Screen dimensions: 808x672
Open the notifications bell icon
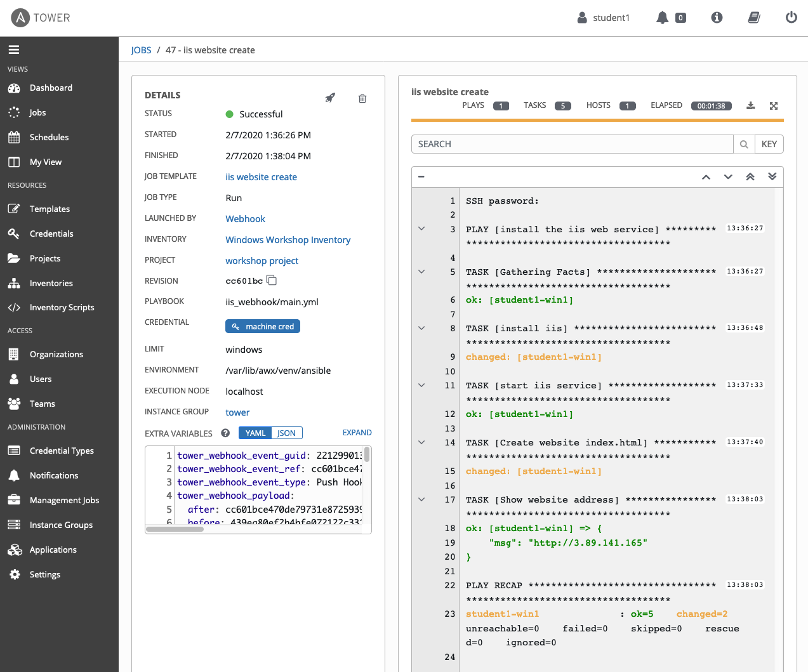click(662, 18)
